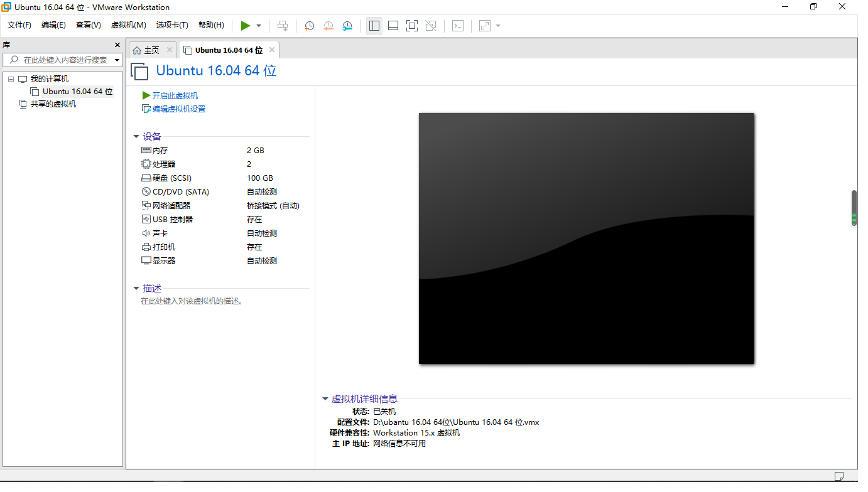Click the 已关机 status text
The image size is (868, 492).
point(384,412)
